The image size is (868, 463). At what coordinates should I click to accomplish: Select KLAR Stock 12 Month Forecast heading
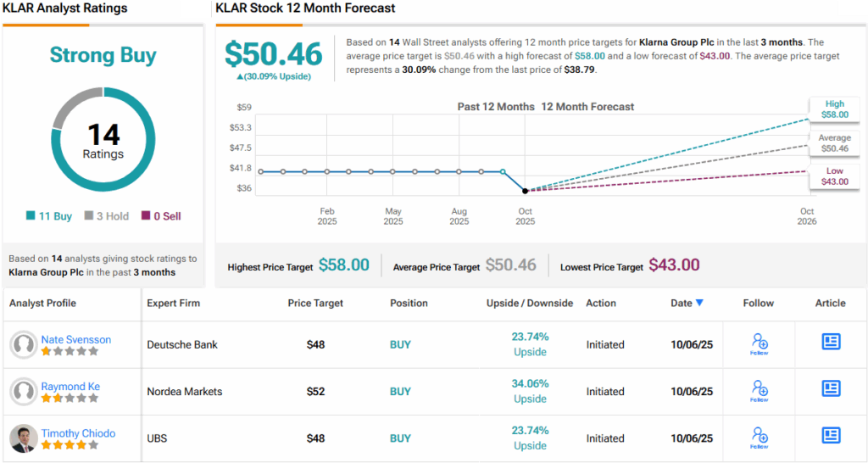(305, 8)
